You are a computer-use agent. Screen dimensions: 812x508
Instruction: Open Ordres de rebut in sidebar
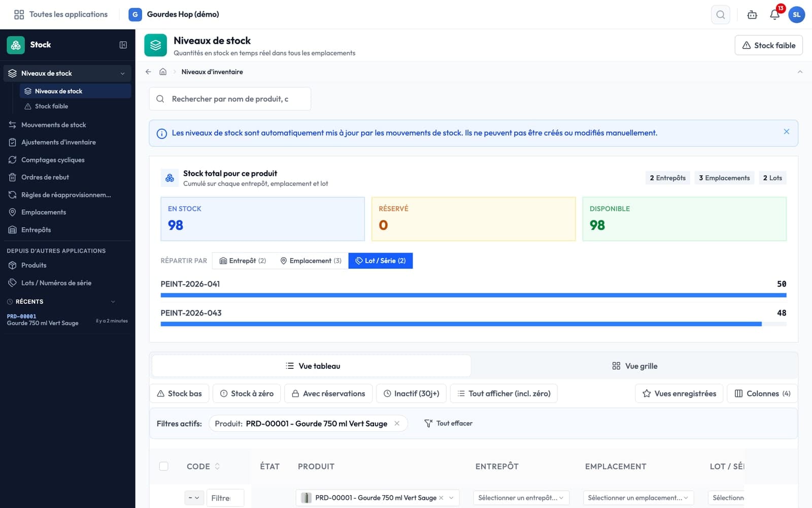click(x=67, y=177)
